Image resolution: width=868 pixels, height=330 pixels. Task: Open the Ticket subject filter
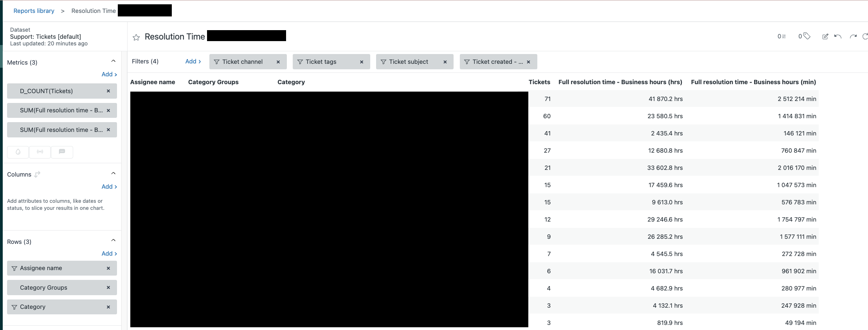click(408, 62)
